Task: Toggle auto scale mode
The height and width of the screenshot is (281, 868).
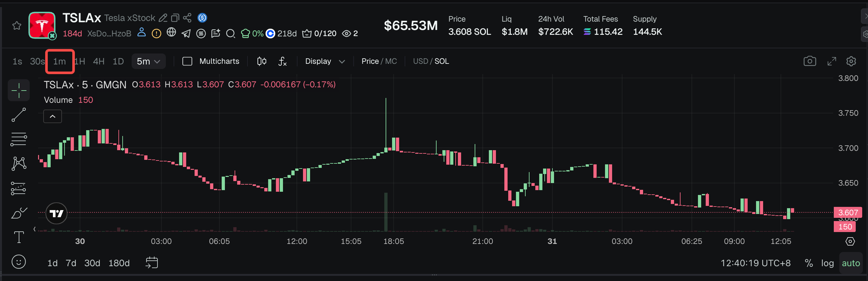Action: point(851,263)
